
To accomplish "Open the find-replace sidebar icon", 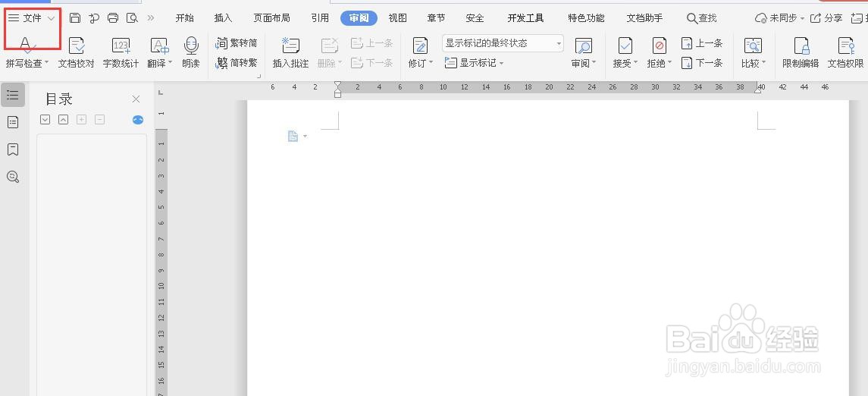I will pyautogui.click(x=13, y=177).
